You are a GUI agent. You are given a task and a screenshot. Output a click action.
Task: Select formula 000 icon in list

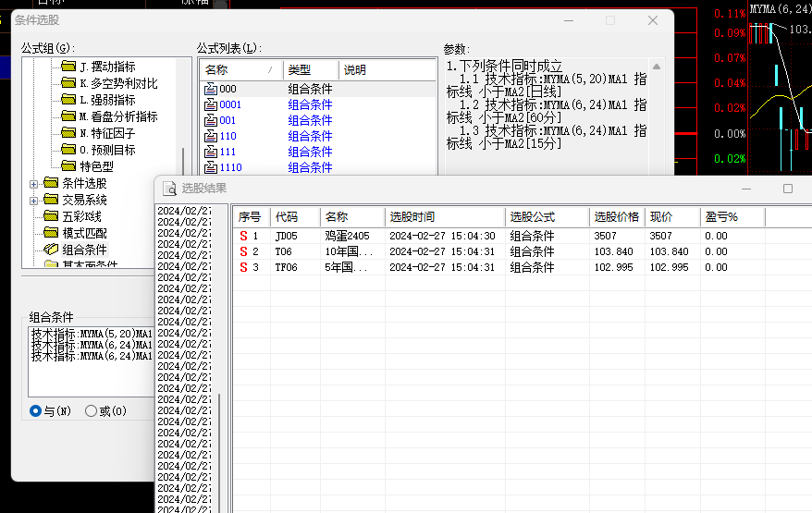(x=211, y=89)
